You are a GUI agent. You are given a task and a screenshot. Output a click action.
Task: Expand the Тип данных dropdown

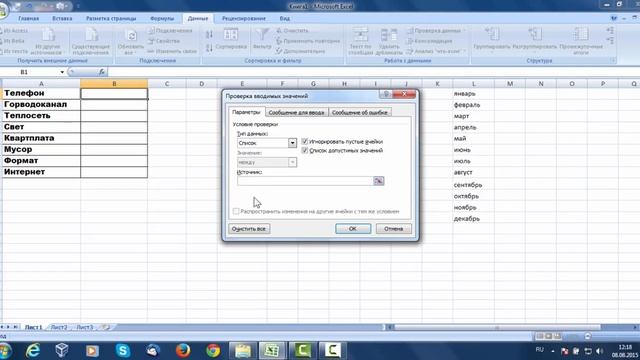click(292, 143)
